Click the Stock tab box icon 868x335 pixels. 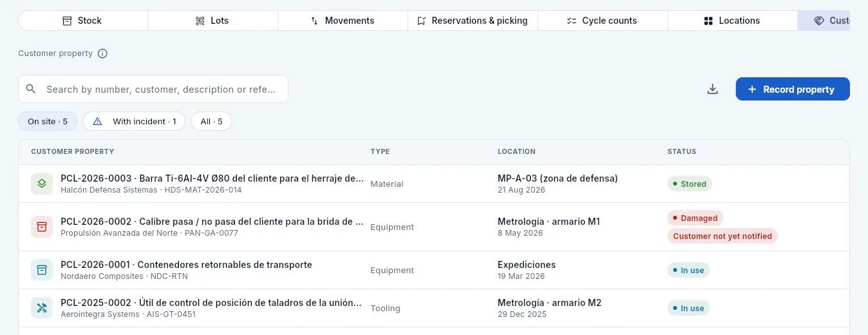pos(67,21)
